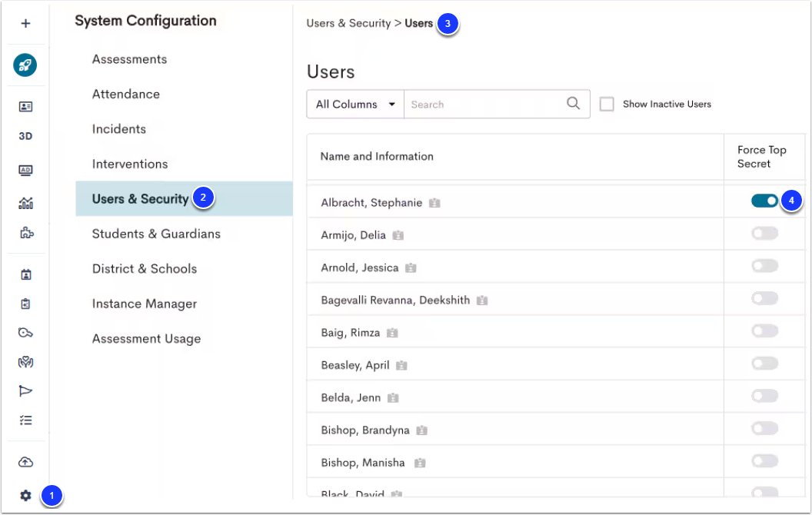Open user Beasley, April
812x515 pixels.
point(355,365)
